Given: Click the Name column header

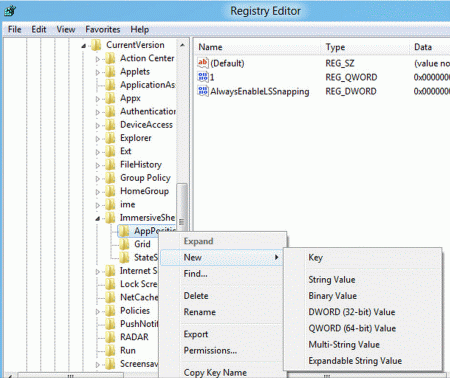Looking at the screenshot, I should click(x=258, y=47).
